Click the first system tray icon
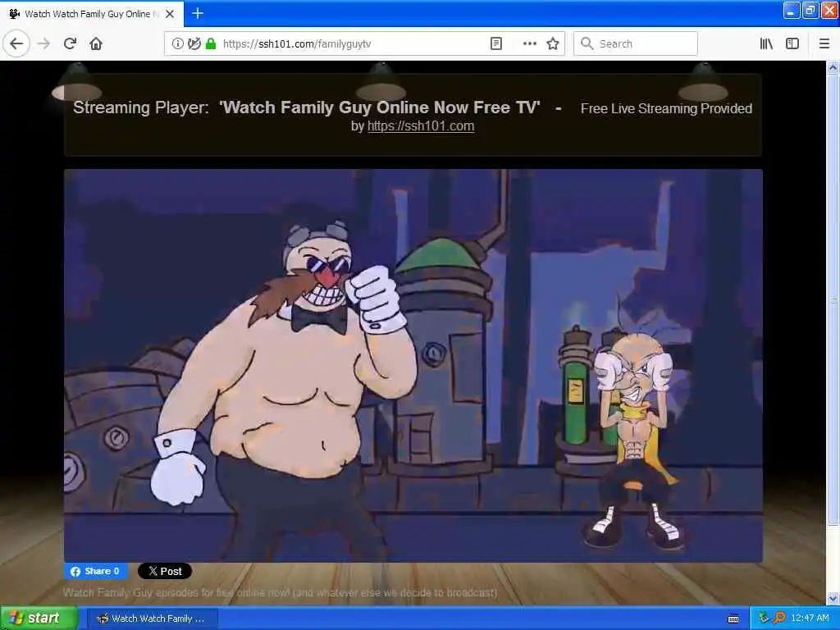The width and height of the screenshot is (840, 630). [x=764, y=619]
